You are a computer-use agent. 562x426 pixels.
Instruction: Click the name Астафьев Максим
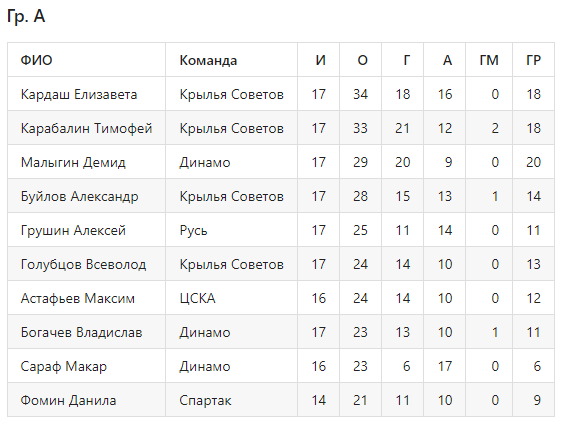77,298
